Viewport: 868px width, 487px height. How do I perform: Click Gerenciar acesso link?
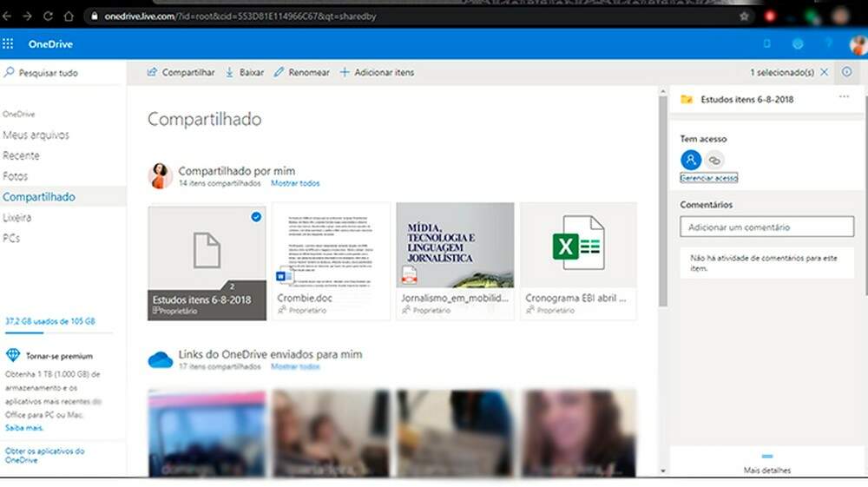709,178
